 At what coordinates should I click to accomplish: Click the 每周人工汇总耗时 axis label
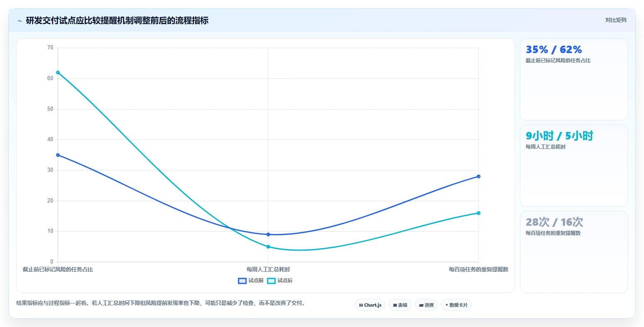tap(268, 270)
